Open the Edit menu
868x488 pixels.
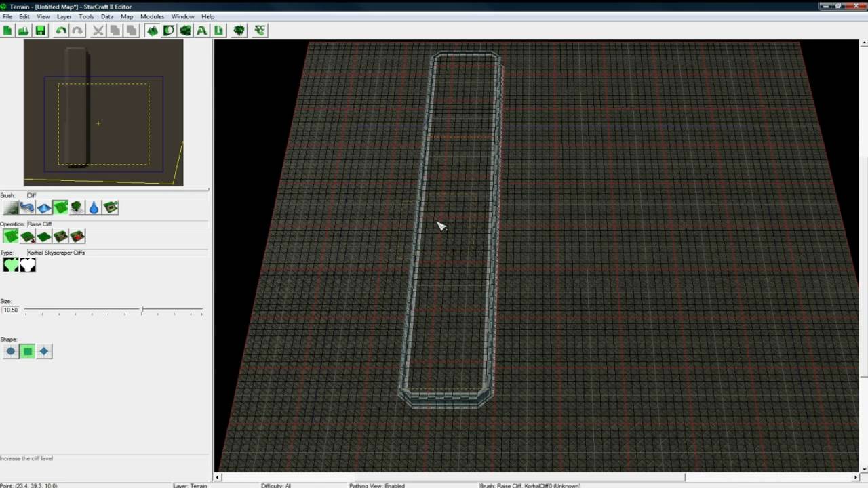[24, 16]
